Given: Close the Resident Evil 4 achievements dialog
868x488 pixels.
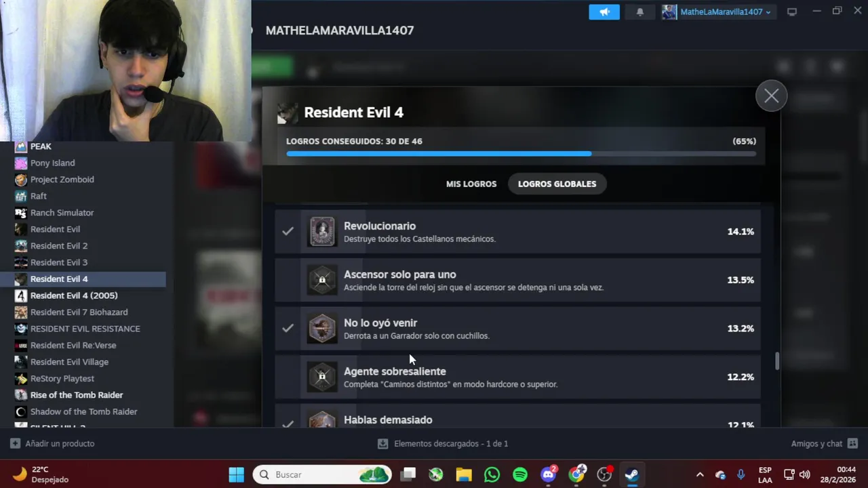Looking at the screenshot, I should click(771, 96).
